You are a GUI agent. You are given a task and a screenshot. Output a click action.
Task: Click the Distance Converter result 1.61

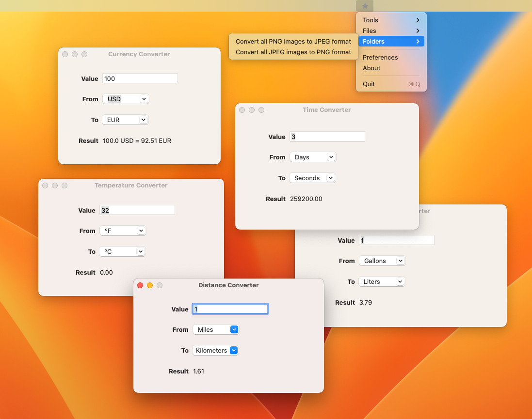pyautogui.click(x=198, y=371)
